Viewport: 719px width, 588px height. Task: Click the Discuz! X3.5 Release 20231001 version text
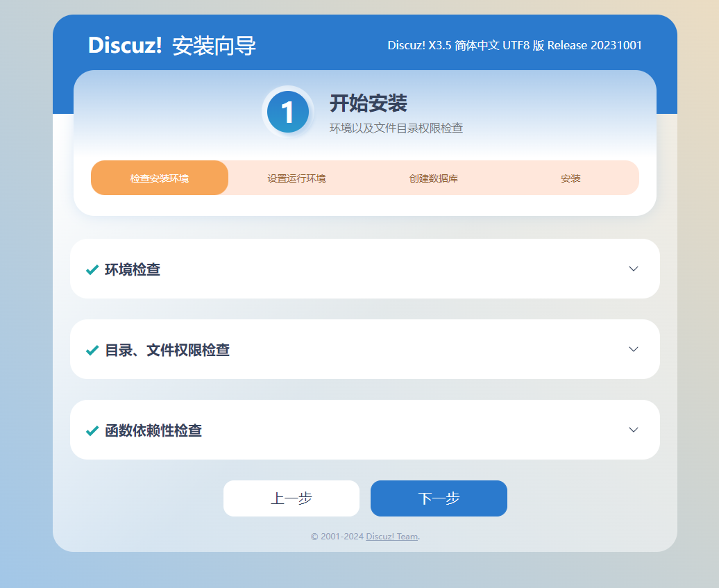514,45
